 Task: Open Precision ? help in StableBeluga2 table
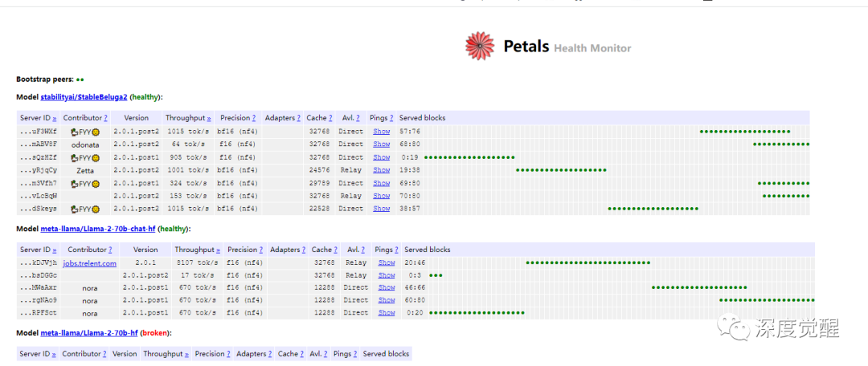(253, 118)
